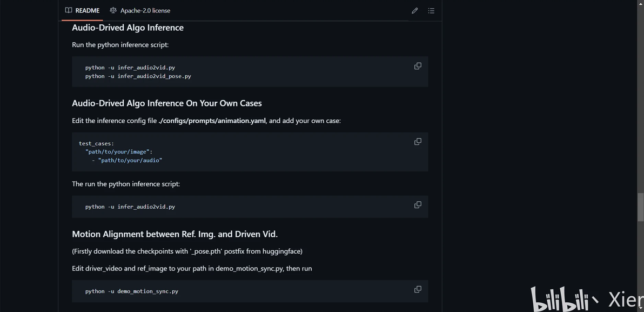The image size is (644, 312).
Task: Copy the two-line audio2vid python commands
Action: (418, 66)
